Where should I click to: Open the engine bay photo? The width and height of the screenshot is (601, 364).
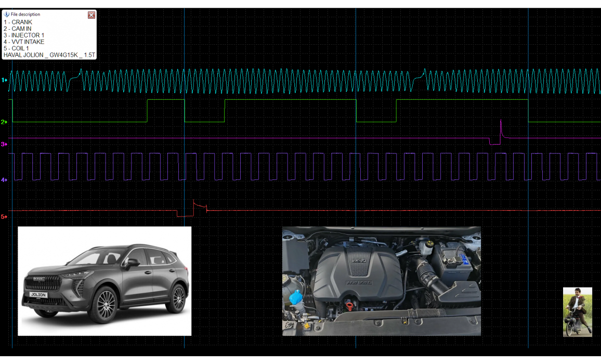pos(381,281)
